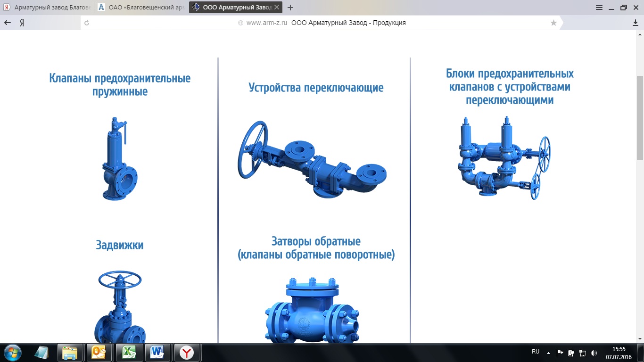
Task: Click the Yandex home 'Я' button
Action: pos(22,23)
